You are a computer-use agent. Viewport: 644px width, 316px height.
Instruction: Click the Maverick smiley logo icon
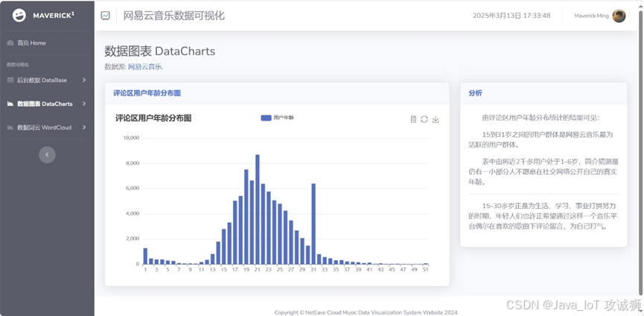coord(19,16)
